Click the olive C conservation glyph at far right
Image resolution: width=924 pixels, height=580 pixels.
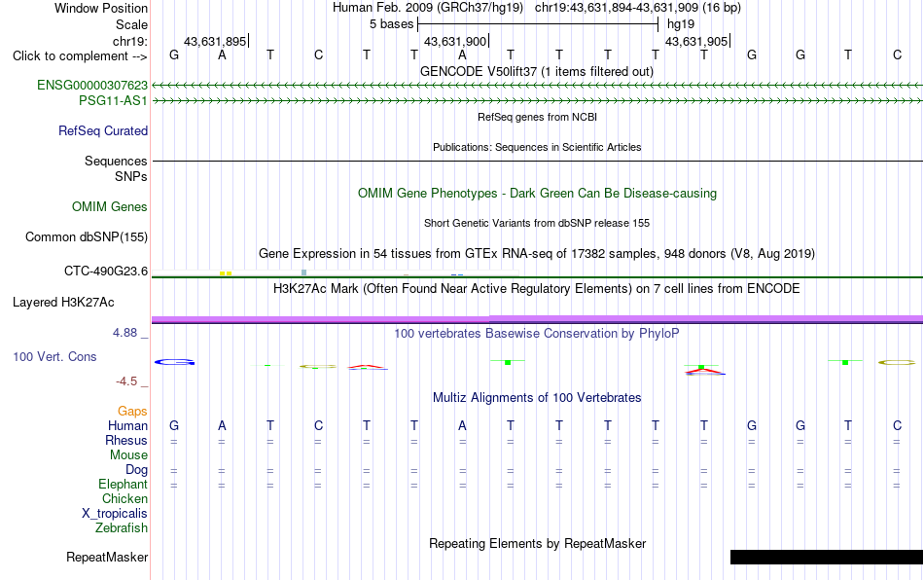click(897, 362)
